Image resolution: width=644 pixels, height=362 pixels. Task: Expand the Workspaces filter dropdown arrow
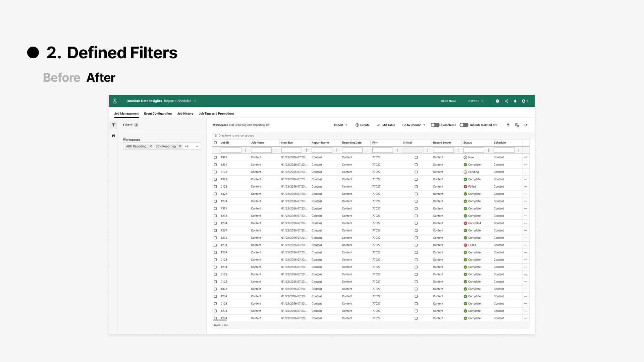pos(197,146)
